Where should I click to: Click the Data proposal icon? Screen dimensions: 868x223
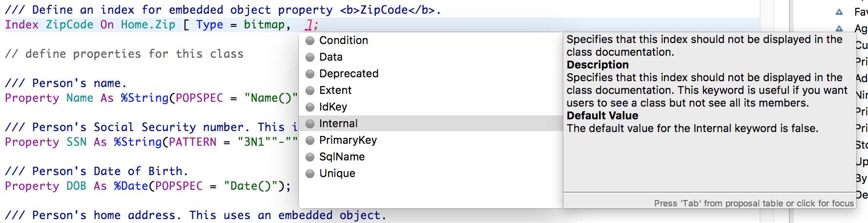tap(310, 57)
